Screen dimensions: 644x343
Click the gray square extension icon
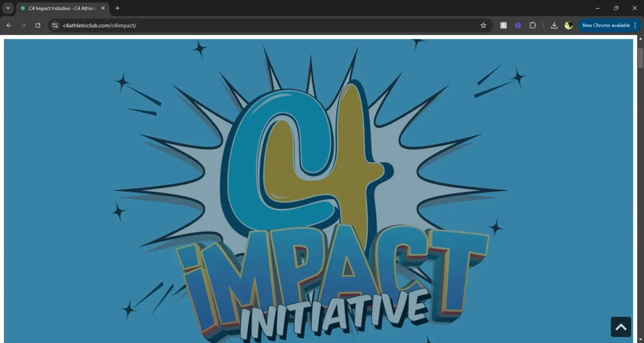(x=503, y=25)
